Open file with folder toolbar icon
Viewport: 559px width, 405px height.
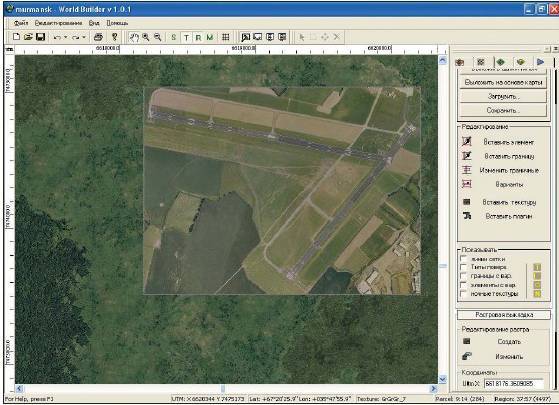[28, 37]
